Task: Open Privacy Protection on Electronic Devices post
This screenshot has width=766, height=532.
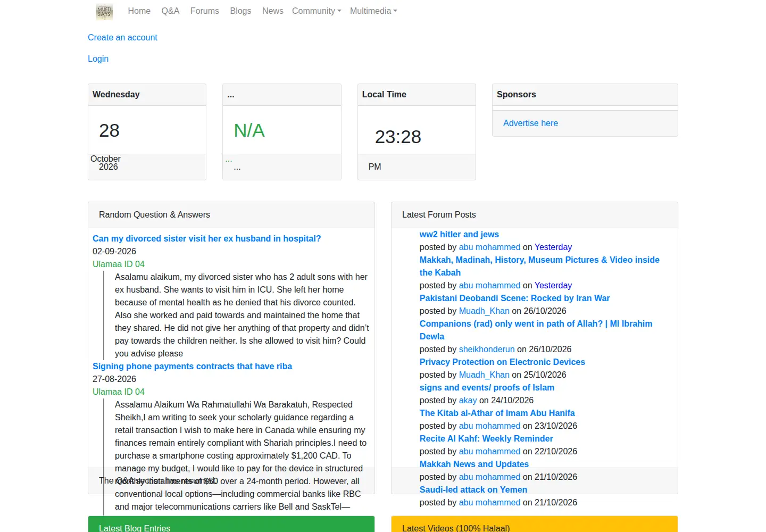Action: [502, 362]
